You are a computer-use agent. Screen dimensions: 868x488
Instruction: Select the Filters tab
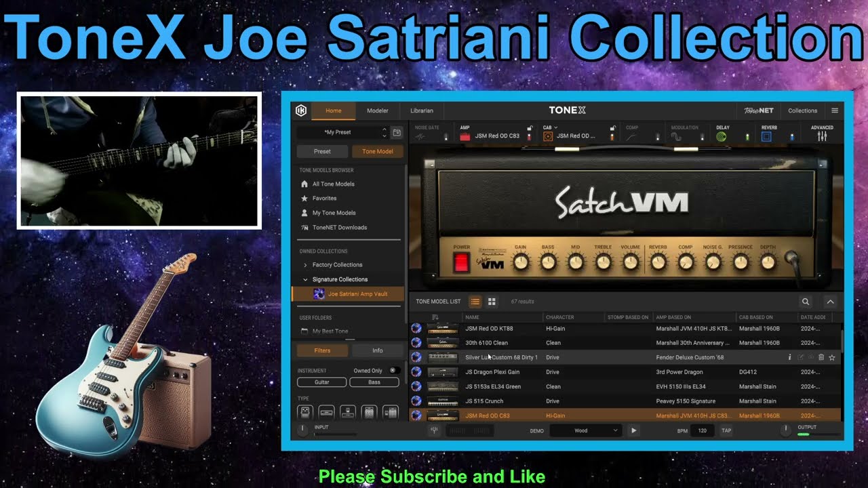coord(323,350)
